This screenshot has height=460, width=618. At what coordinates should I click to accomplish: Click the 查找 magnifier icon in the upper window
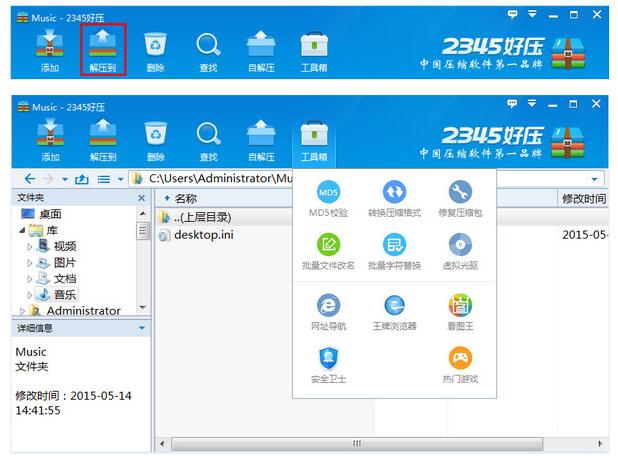tap(208, 50)
